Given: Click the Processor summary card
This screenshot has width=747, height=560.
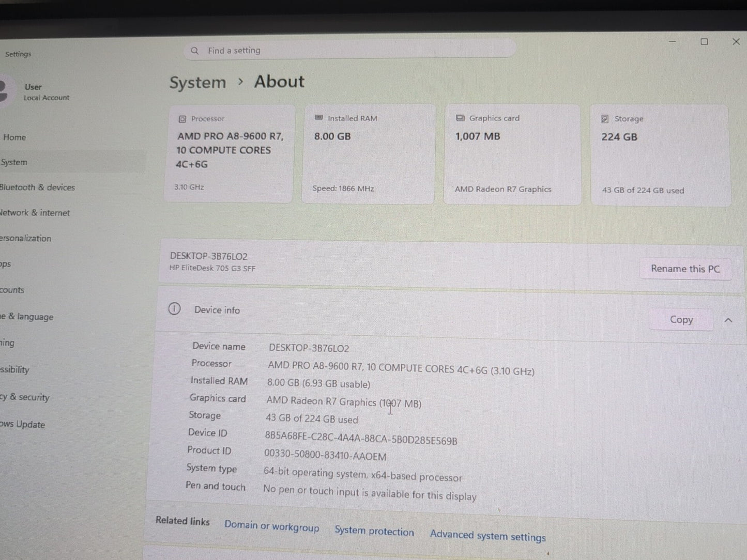Looking at the screenshot, I should click(x=229, y=153).
